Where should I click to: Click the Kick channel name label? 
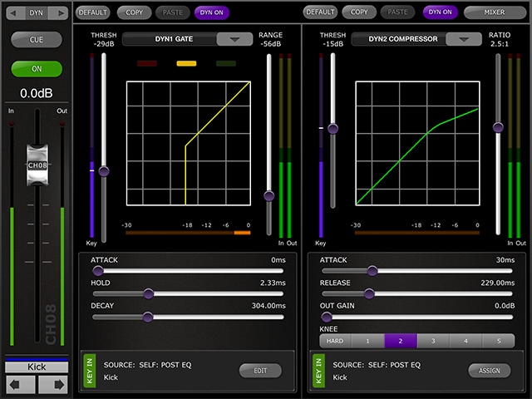click(x=37, y=367)
